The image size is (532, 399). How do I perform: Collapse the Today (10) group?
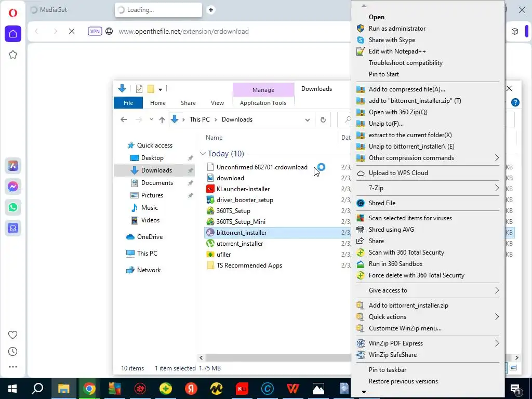click(203, 154)
